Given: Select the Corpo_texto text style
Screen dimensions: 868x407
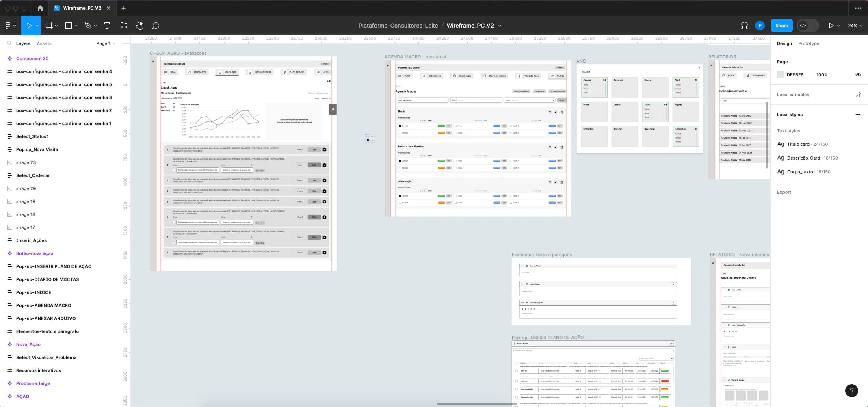Looking at the screenshot, I should point(803,172).
